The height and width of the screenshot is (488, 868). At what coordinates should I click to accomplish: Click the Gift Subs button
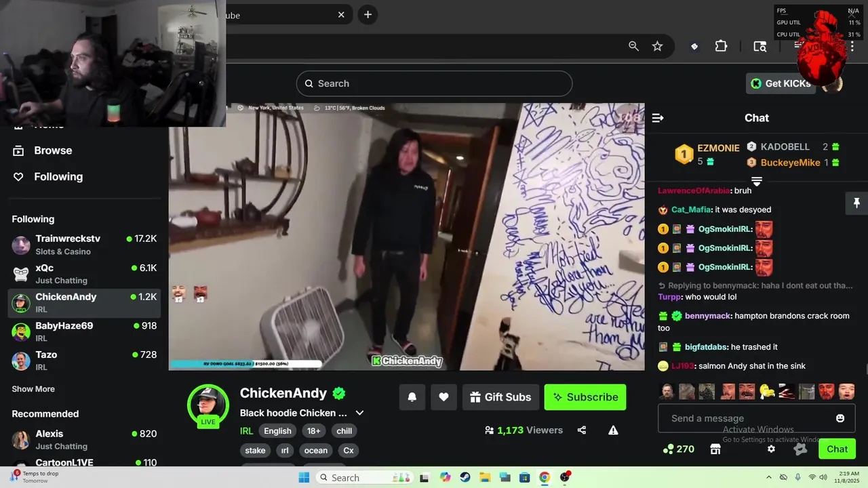point(501,397)
